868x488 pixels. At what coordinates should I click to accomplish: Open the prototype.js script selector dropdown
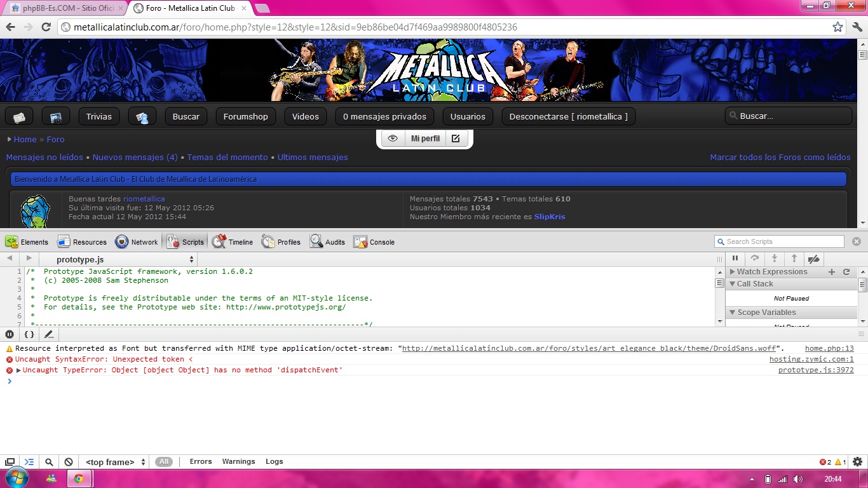(x=118, y=259)
